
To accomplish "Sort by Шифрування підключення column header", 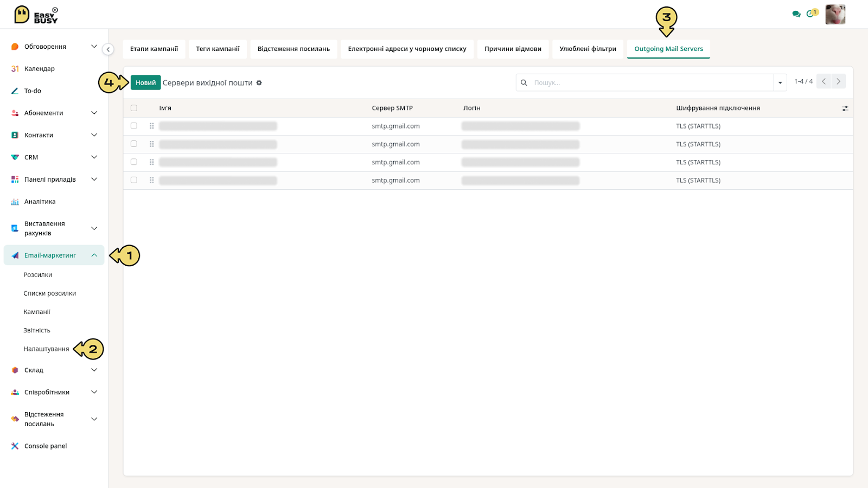I will click(x=718, y=108).
